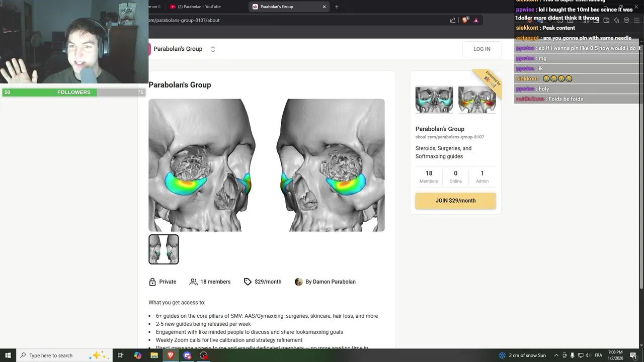The width and height of the screenshot is (644, 362).
Task: Click the sidebar skull cover image
Action: click(x=455, y=100)
